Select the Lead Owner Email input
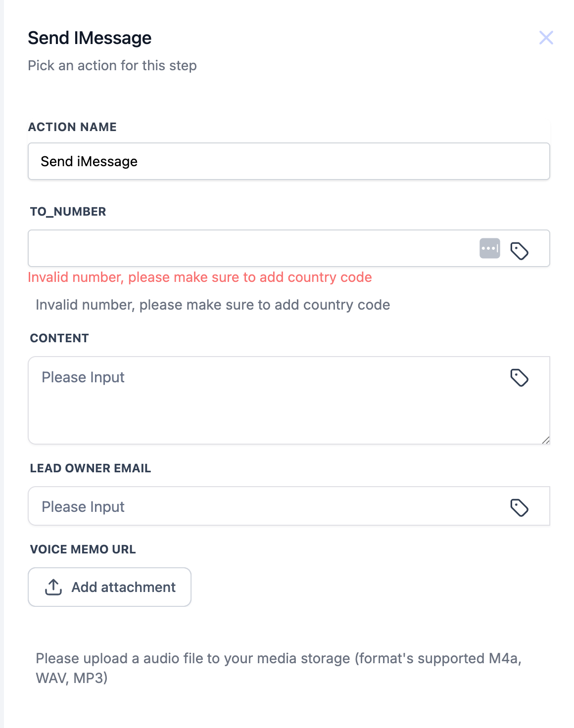 click(267, 506)
